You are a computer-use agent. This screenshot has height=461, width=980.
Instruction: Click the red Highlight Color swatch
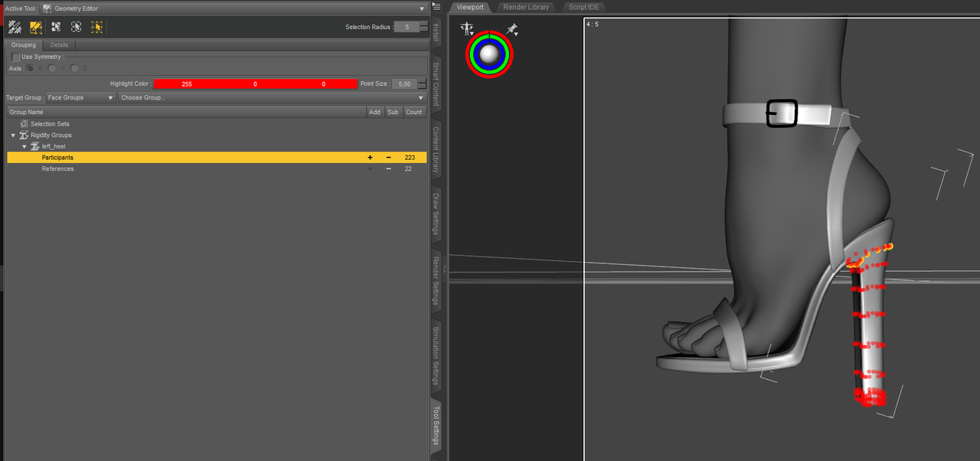[256, 84]
